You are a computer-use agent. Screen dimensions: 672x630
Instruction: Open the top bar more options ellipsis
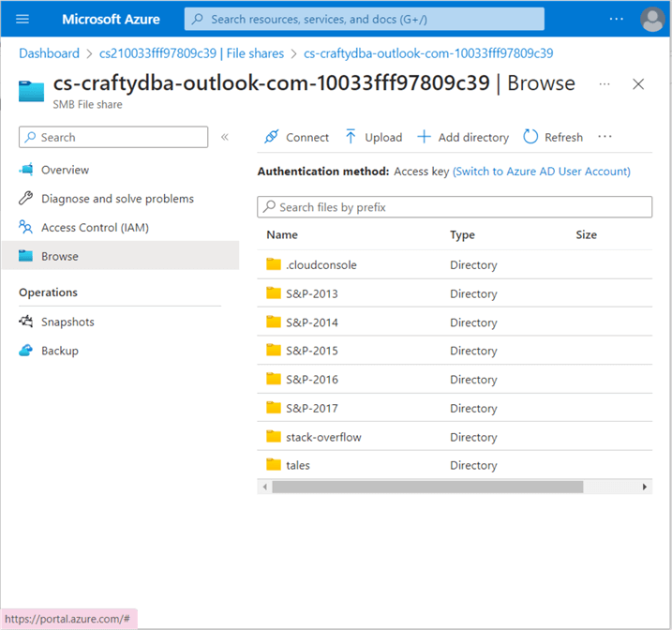point(617,19)
